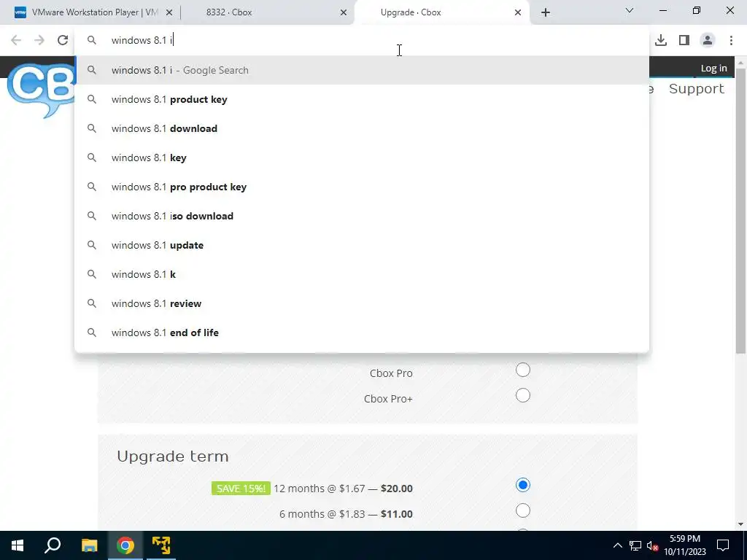This screenshot has width=747, height=560.
Task: Click the Upgrade term heading
Action: [x=172, y=456]
